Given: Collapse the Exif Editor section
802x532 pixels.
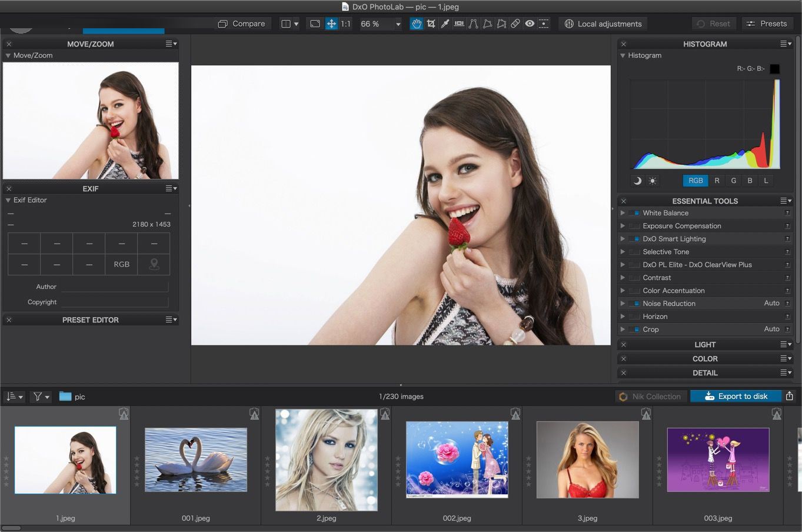Looking at the screenshot, I should [x=8, y=200].
